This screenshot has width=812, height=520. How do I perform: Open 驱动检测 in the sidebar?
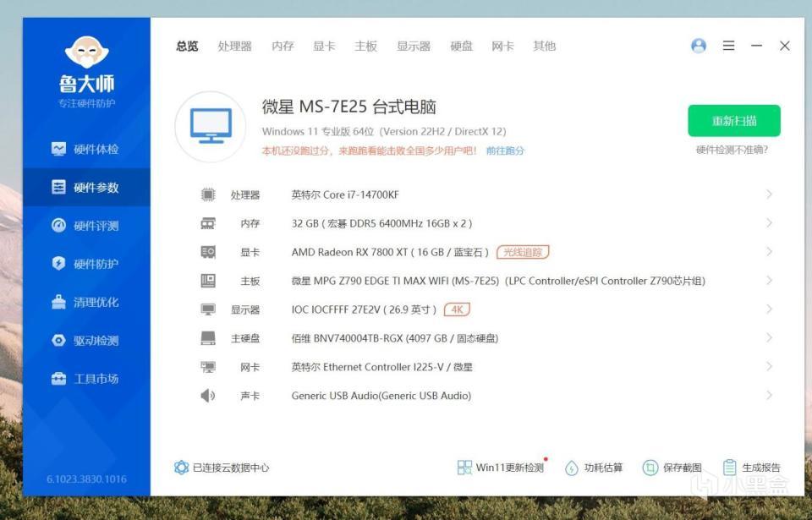[86, 340]
